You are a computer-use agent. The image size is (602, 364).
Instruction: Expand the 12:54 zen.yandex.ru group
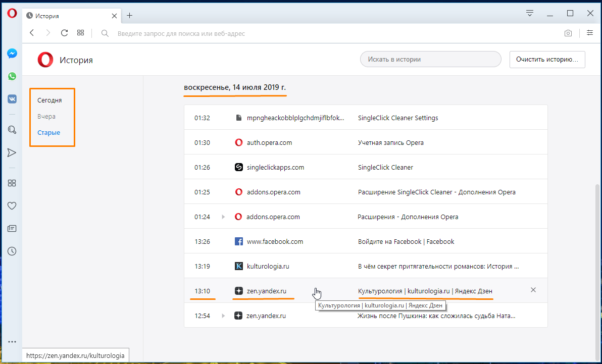click(x=223, y=316)
